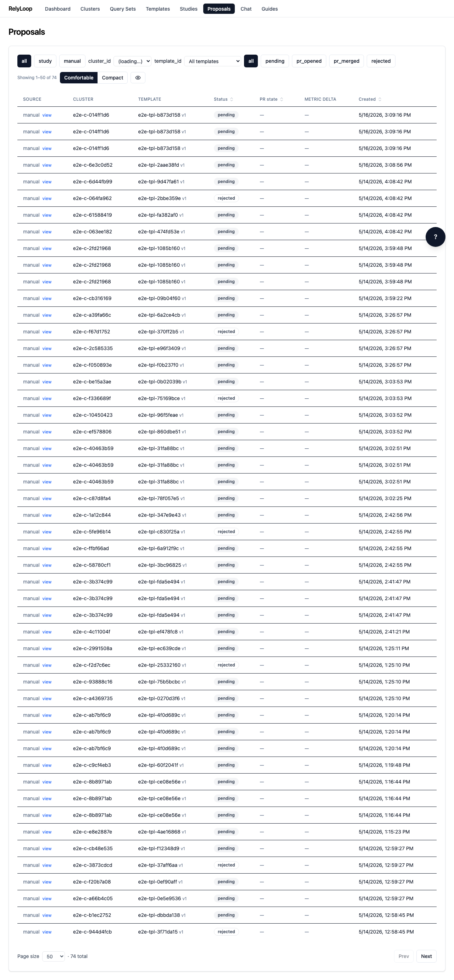Click the Next page button
Viewport: 454px width, 980px height.
tap(426, 956)
